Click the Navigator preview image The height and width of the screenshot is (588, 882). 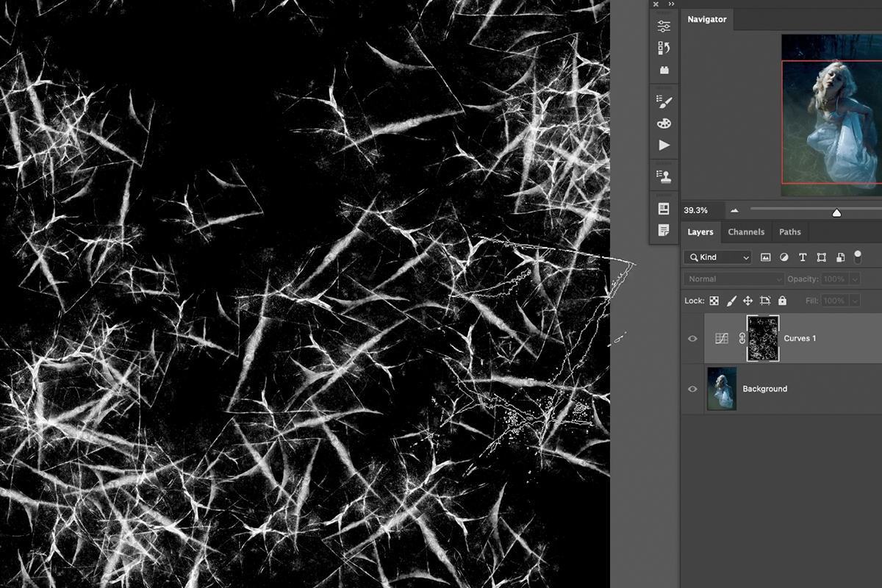831,115
